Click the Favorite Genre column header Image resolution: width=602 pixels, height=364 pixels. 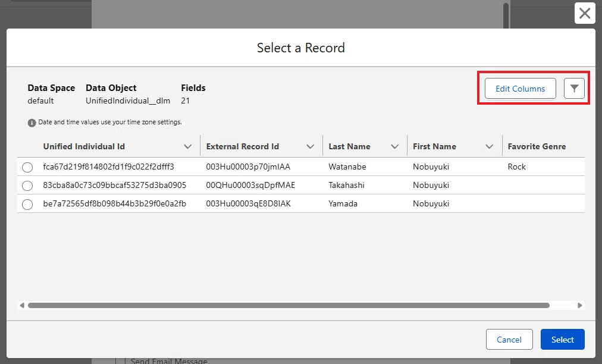point(537,146)
